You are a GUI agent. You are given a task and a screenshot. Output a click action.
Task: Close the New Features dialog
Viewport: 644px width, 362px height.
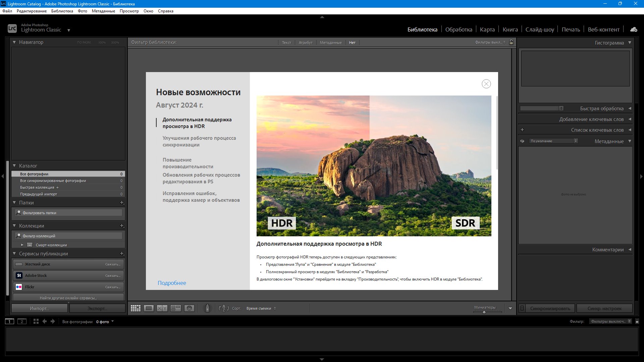point(486,84)
